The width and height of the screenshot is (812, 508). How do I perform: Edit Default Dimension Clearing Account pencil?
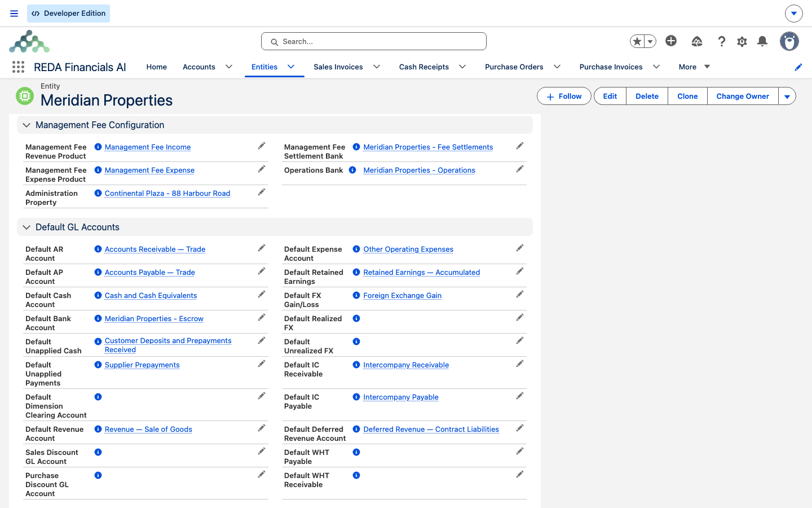point(262,396)
